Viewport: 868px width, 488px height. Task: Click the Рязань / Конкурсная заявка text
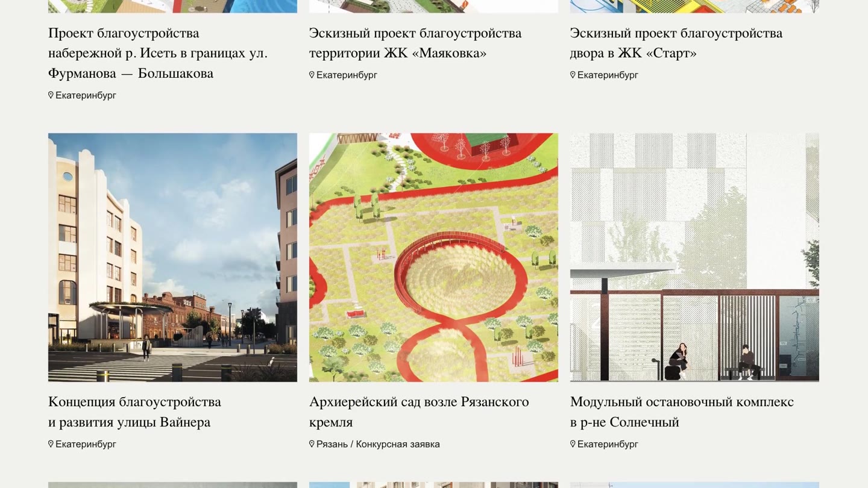point(378,444)
